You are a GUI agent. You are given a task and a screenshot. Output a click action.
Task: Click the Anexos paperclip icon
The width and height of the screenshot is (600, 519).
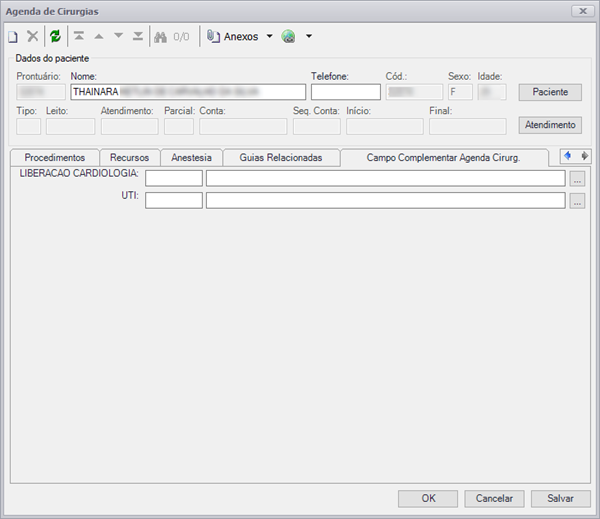[213, 36]
